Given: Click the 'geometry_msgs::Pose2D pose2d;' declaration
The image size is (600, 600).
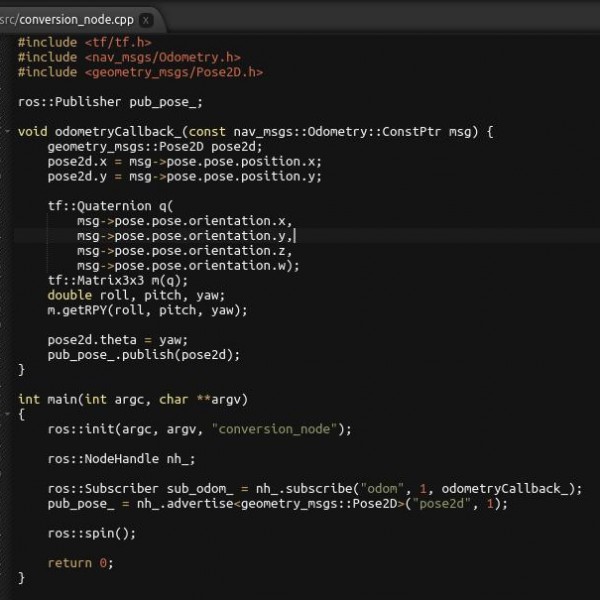Looking at the screenshot, I should pos(155,147).
